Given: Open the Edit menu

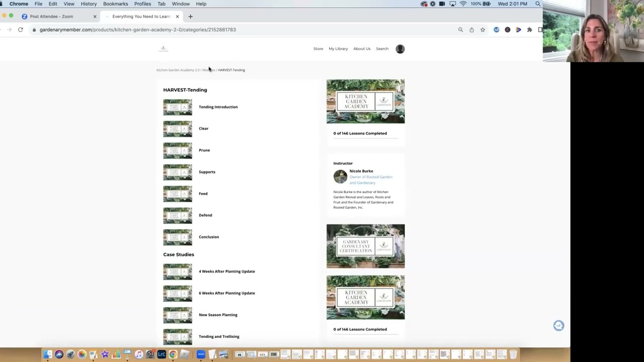Looking at the screenshot, I should [53, 4].
